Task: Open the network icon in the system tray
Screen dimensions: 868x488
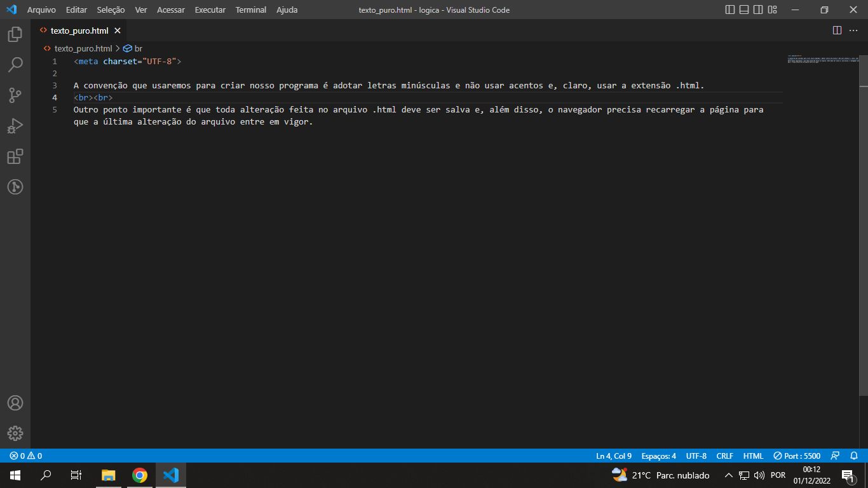Action: tap(744, 475)
